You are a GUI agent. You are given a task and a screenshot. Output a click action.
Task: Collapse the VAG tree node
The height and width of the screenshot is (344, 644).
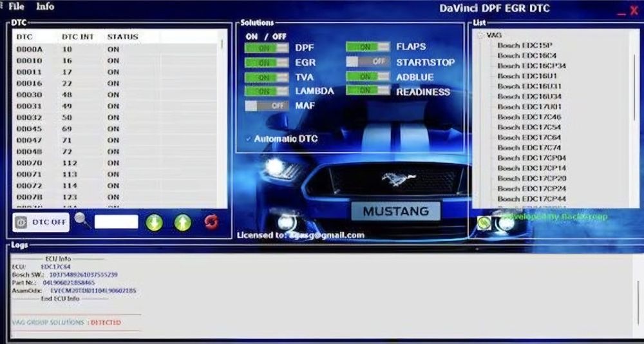[x=480, y=35]
